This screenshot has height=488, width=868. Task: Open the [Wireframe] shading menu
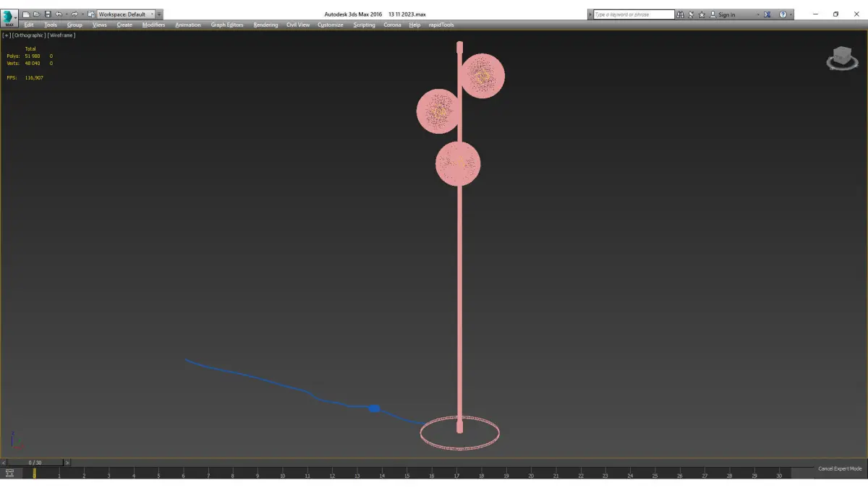click(61, 35)
